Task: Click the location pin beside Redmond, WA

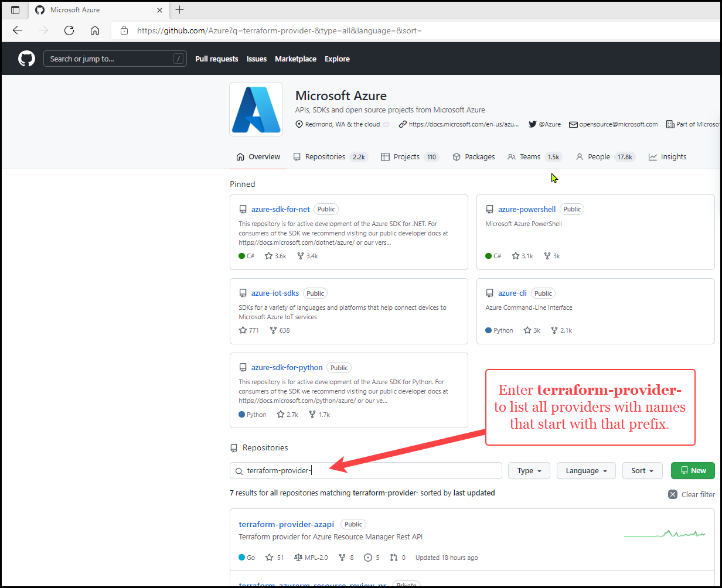Action: [299, 124]
